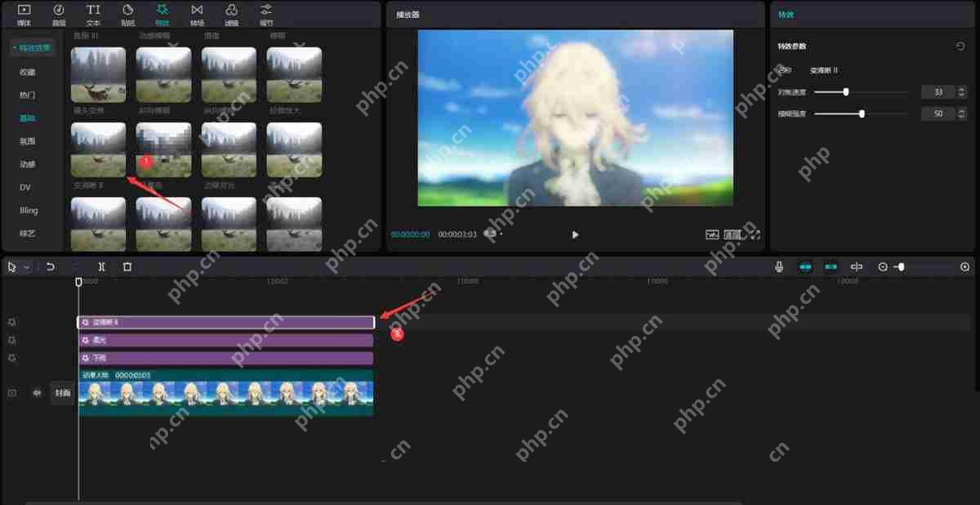Collapse the 特效效果 category header
This screenshot has height=505, width=980.
pyautogui.click(x=31, y=48)
